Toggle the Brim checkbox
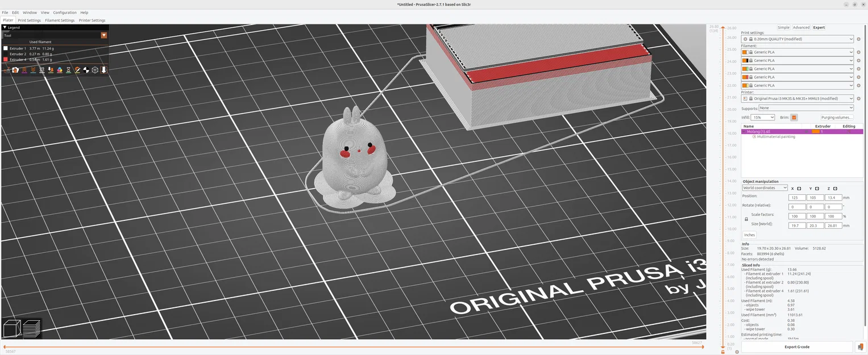The image size is (868, 355). 794,117
